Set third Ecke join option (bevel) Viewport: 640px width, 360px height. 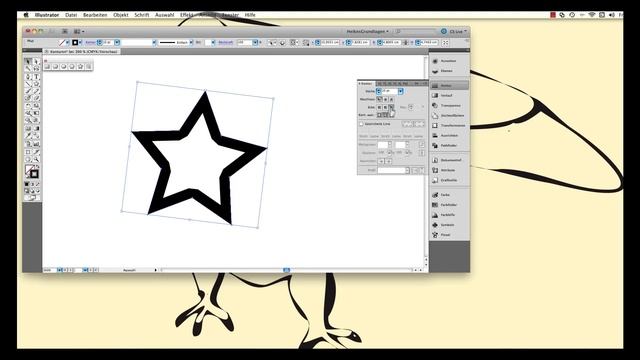[x=391, y=107]
